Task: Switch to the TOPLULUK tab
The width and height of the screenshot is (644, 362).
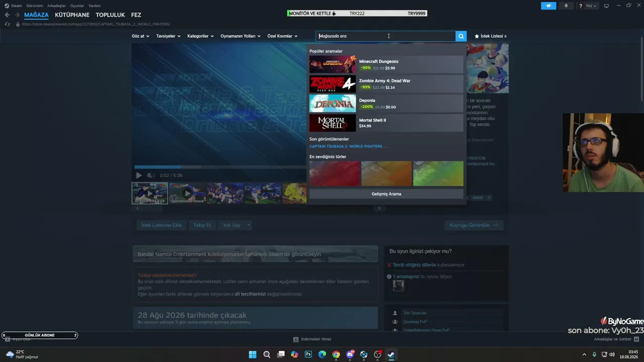Action: click(110, 15)
